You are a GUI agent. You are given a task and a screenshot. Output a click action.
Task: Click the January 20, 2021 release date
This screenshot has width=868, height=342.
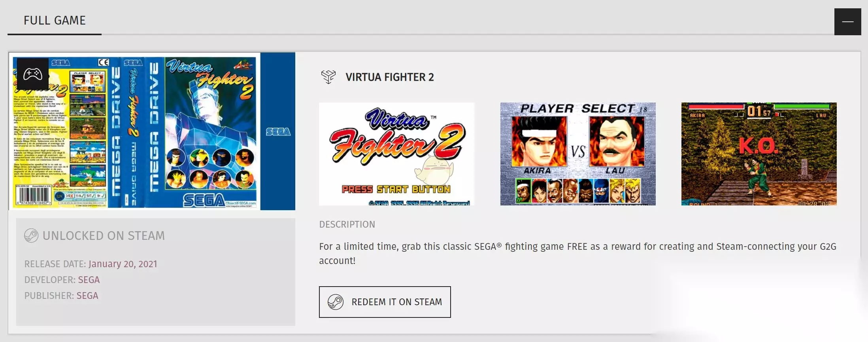coord(123,264)
